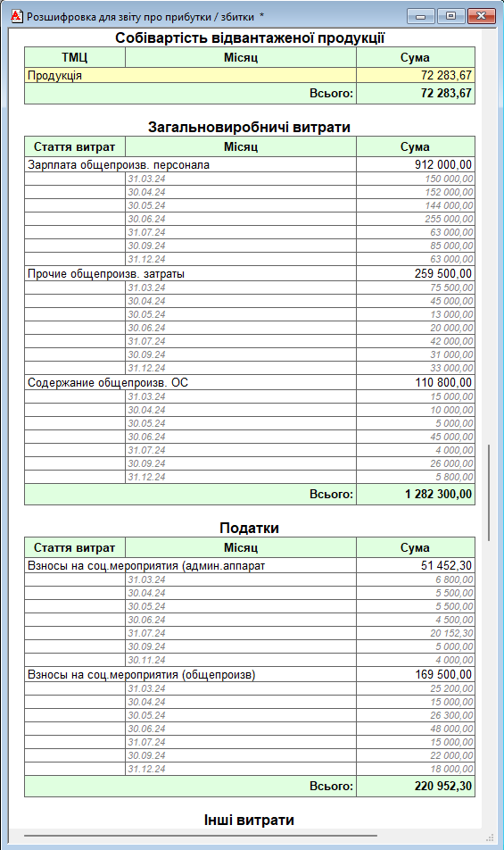Click Сума header in Податки table
Viewport: 504px width, 850px height.
tap(415, 547)
